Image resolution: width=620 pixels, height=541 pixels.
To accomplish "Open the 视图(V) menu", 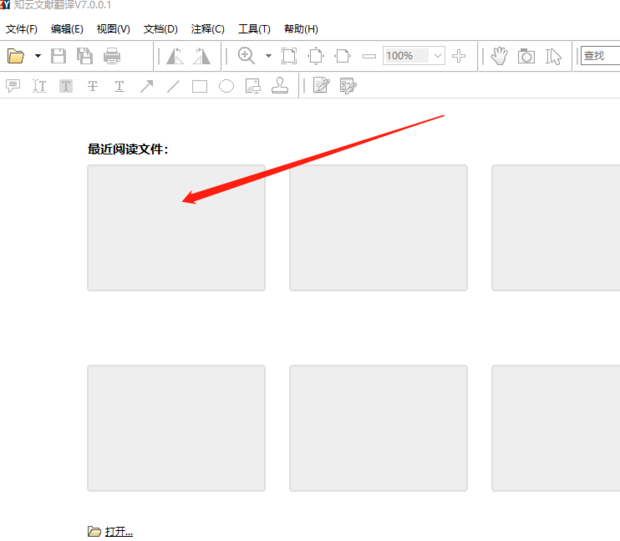I will coord(113,29).
